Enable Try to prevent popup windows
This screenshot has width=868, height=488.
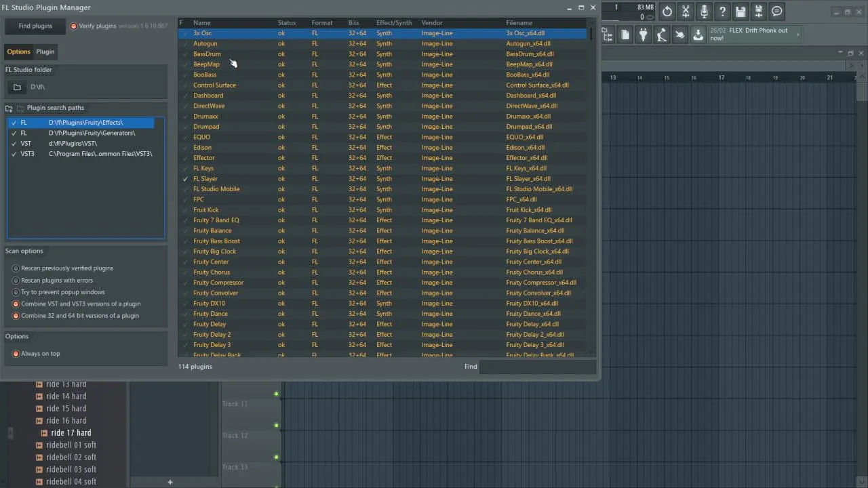(x=16, y=292)
